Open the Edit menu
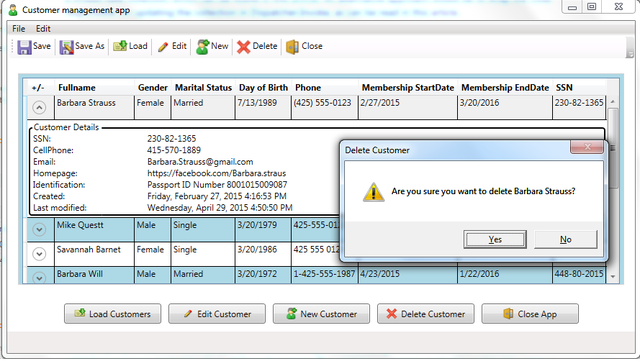Viewport: 640px width, 361px height. [x=43, y=29]
